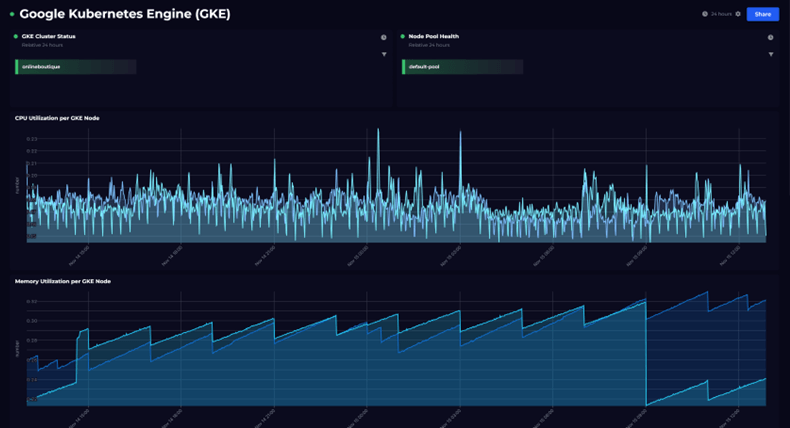
Task: Click the Node Pool Health info icon
Action: click(770, 38)
